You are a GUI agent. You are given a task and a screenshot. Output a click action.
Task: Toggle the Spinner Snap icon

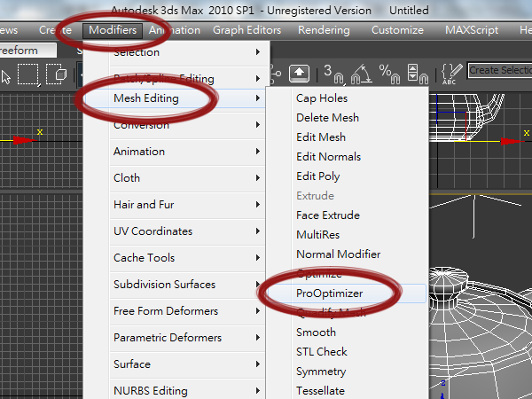coord(418,74)
